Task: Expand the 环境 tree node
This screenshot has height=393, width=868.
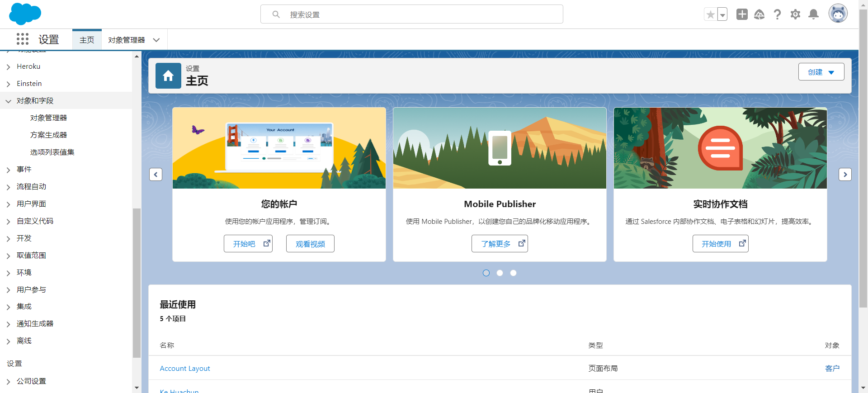Action: 8,273
